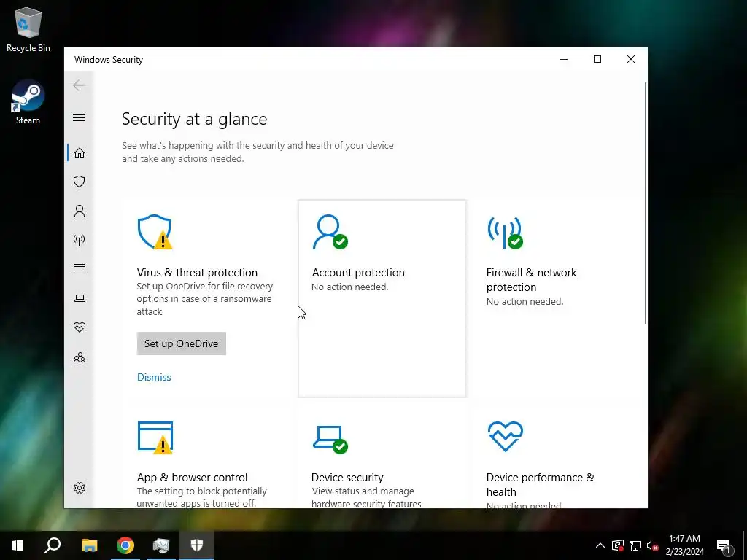Click the Virus & threat protection shield tile icon

pyautogui.click(x=155, y=232)
